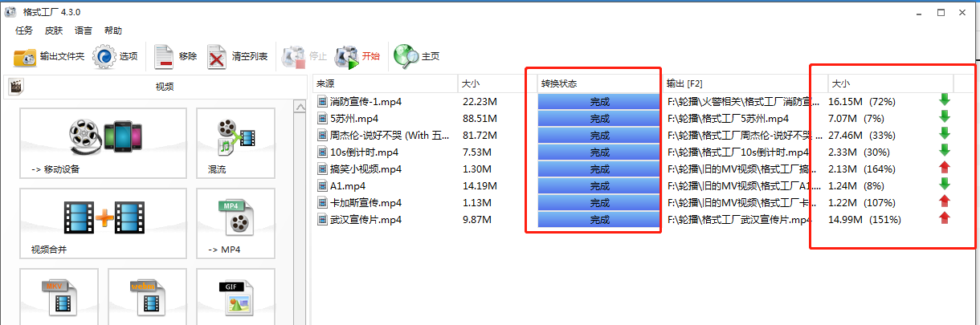Open the 皮肤 skin menu
980x325 pixels.
pyautogui.click(x=54, y=30)
